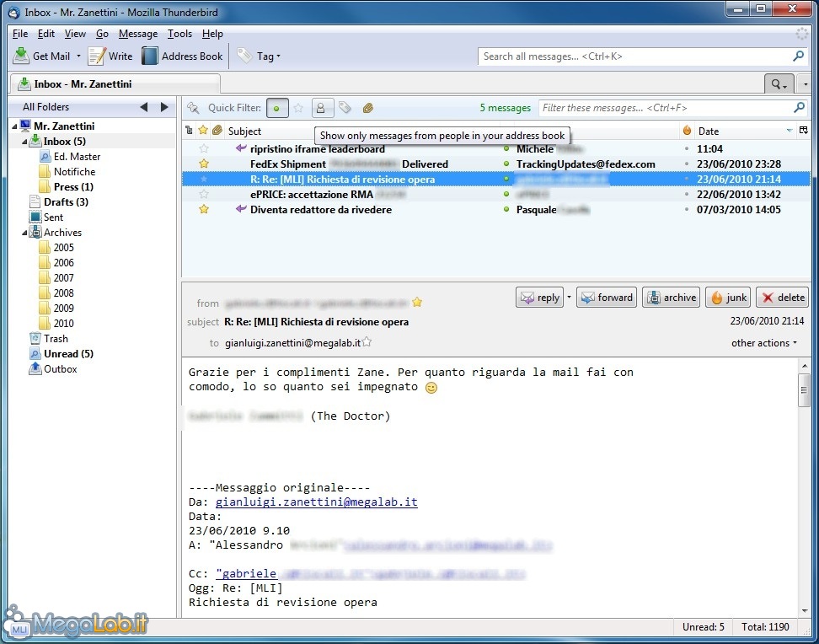Viewport: 819px width, 644px height.
Task: Click the gianluigi.zanettini@megalab.it link in body
Action: pyautogui.click(x=316, y=502)
